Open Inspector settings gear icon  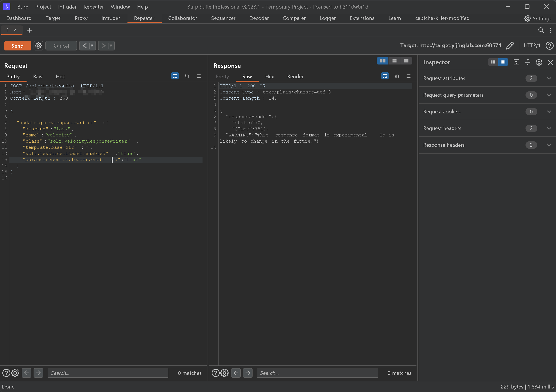[539, 62]
